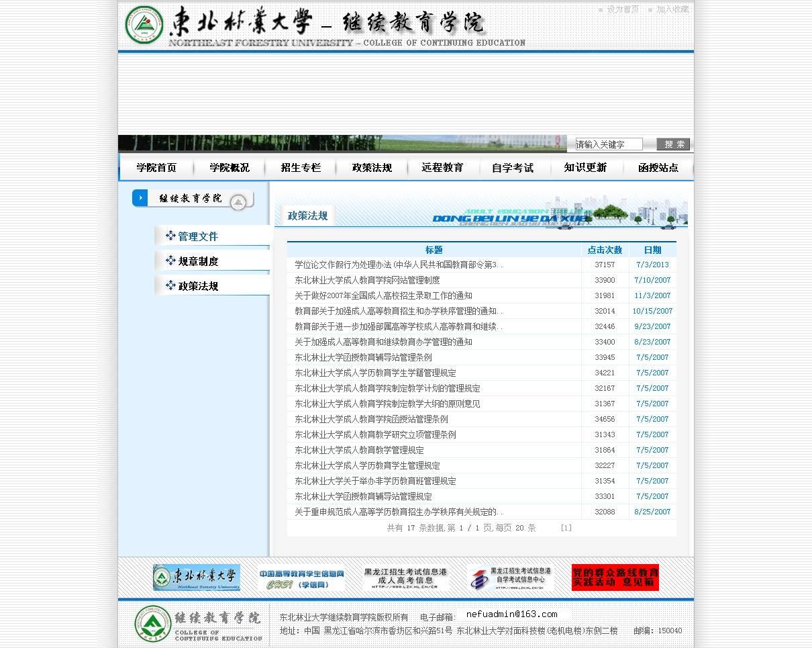812x648 pixels.
Task: Collapse the sidebar with round arrow button
Action: (x=238, y=202)
